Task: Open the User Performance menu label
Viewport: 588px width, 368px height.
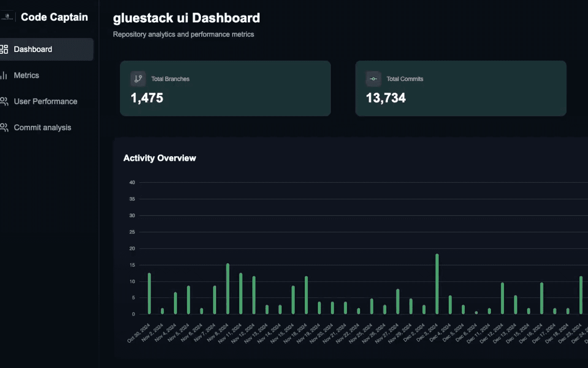Action: pyautogui.click(x=46, y=102)
